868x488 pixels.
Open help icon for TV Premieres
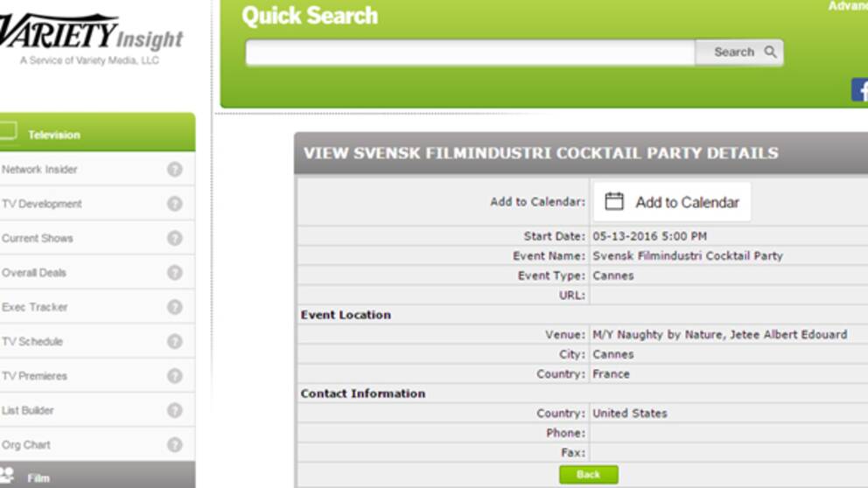(x=175, y=376)
